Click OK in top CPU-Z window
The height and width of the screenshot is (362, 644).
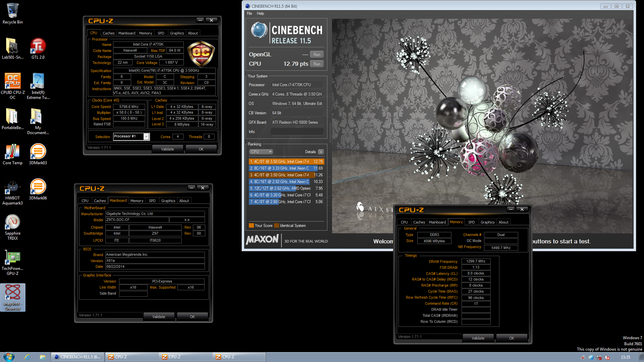coord(201,149)
